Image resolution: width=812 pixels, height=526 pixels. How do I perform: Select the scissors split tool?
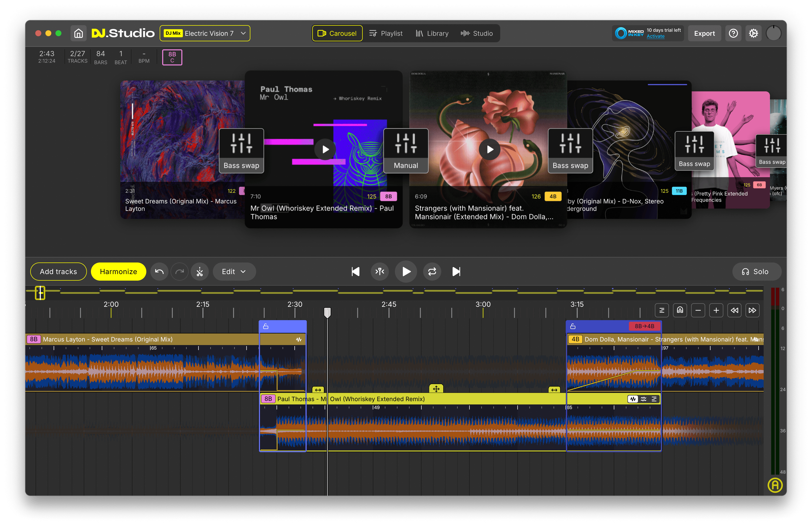(x=199, y=272)
